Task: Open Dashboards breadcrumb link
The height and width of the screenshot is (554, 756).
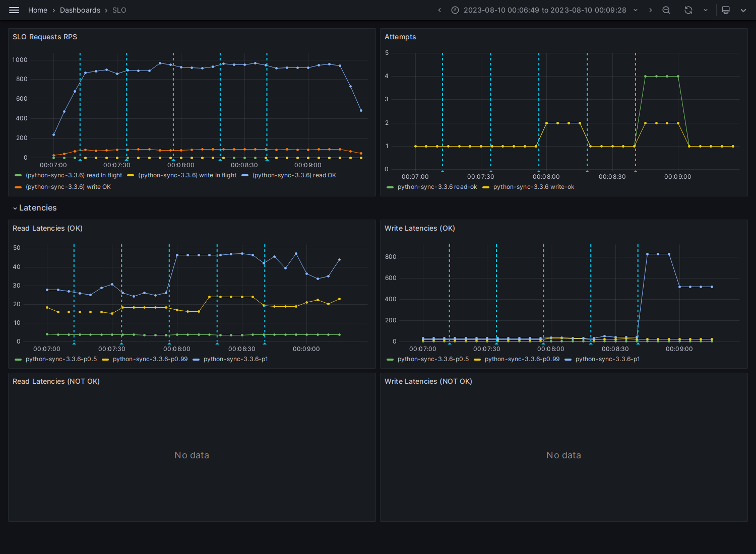Action: point(80,10)
